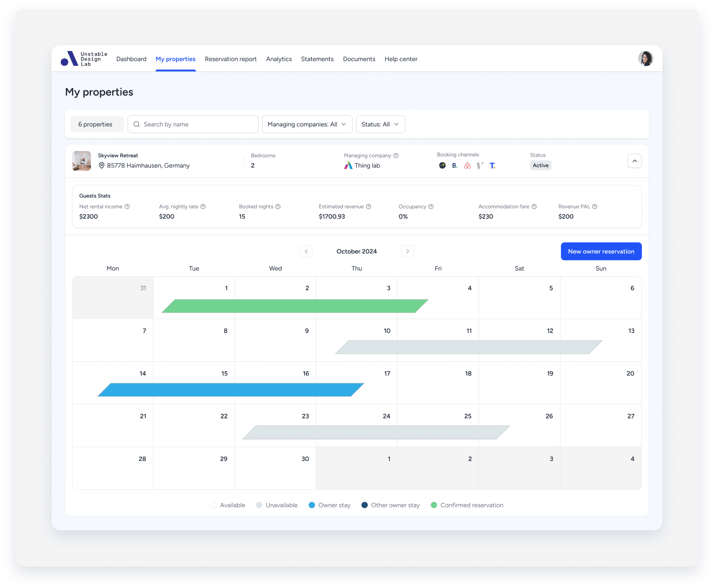The width and height of the screenshot is (714, 588).
Task: Click the help icon beside Revenue PAL
Action: point(595,207)
